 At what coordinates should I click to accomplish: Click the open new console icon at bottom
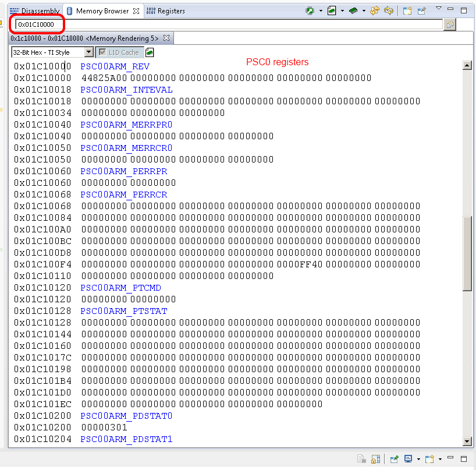tap(429, 459)
